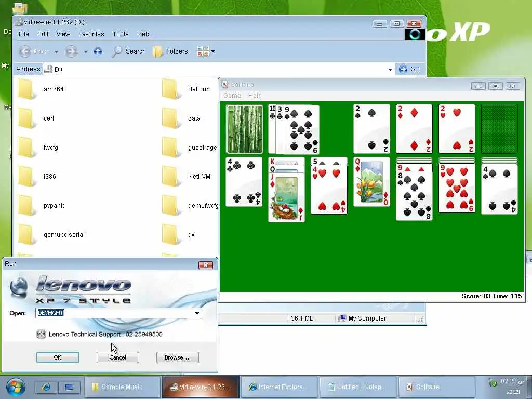Click the Start orb button
This screenshot has width=532, height=399.
tap(16, 387)
